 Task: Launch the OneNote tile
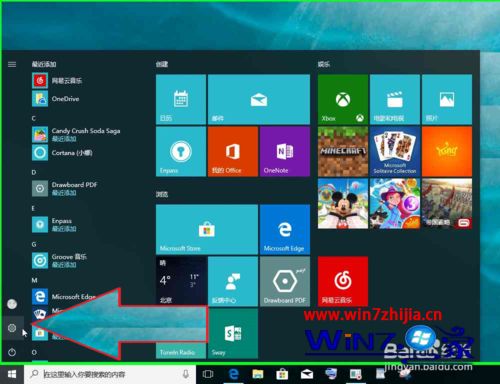coord(285,151)
